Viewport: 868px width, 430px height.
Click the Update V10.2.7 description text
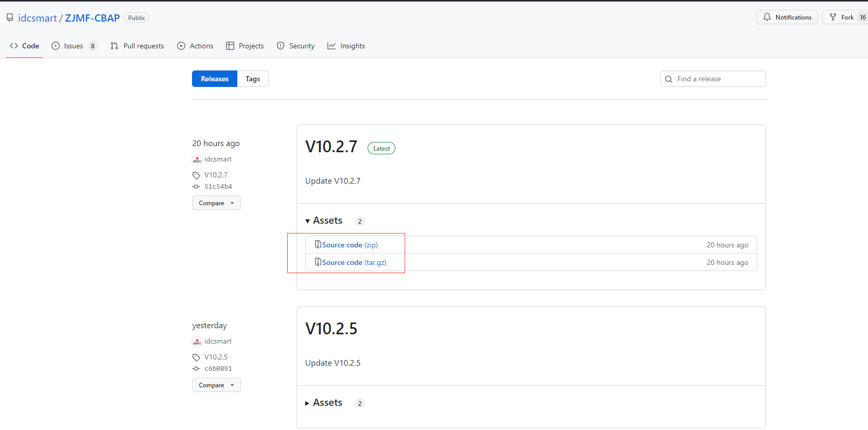pyautogui.click(x=333, y=181)
